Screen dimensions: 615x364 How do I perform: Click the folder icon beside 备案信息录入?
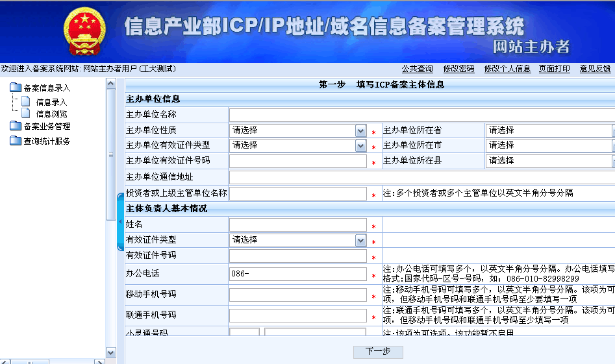click(16, 88)
